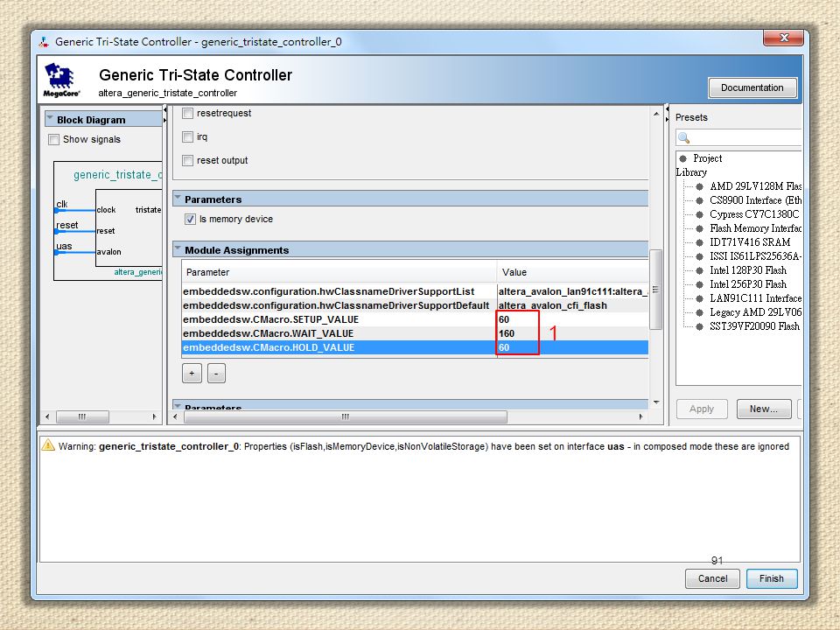
Task: Select the CMacro.HOLD_VALUE parameter row
Action: pyautogui.click(x=415, y=347)
